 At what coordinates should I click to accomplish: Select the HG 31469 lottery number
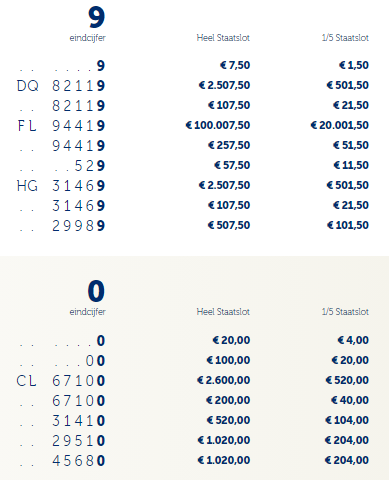[x=61, y=186]
